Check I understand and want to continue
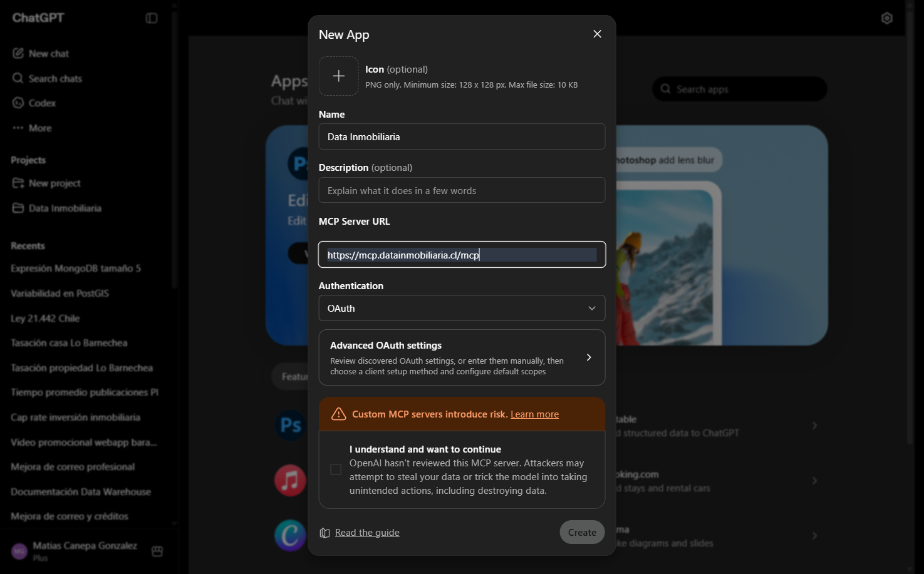 [336, 469]
